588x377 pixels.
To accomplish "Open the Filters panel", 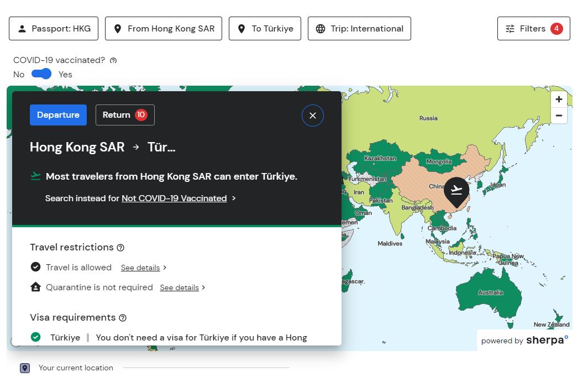I will (534, 29).
